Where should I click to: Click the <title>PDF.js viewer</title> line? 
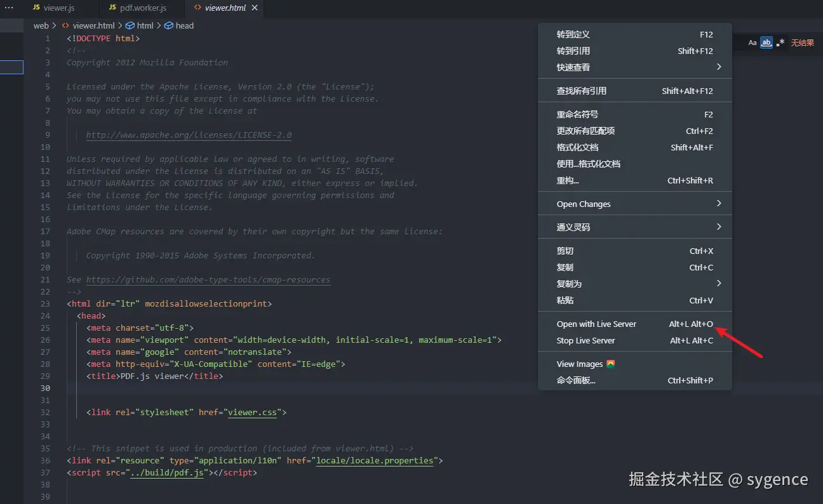click(x=154, y=376)
